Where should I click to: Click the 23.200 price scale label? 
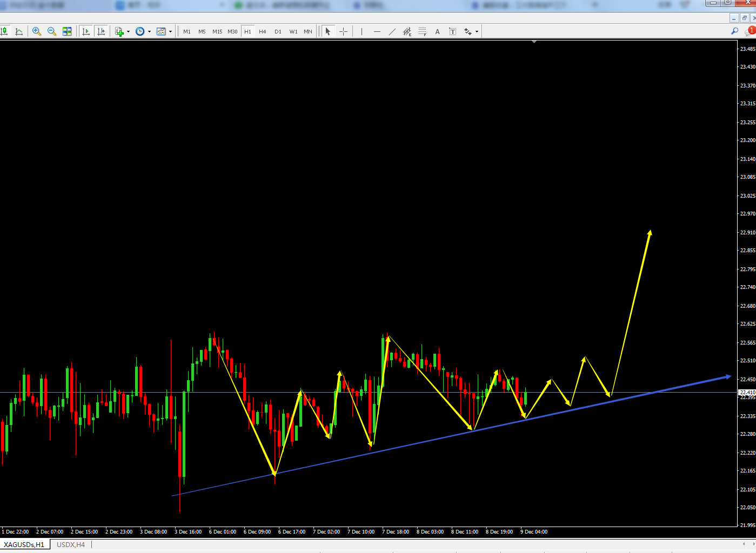pyautogui.click(x=747, y=140)
